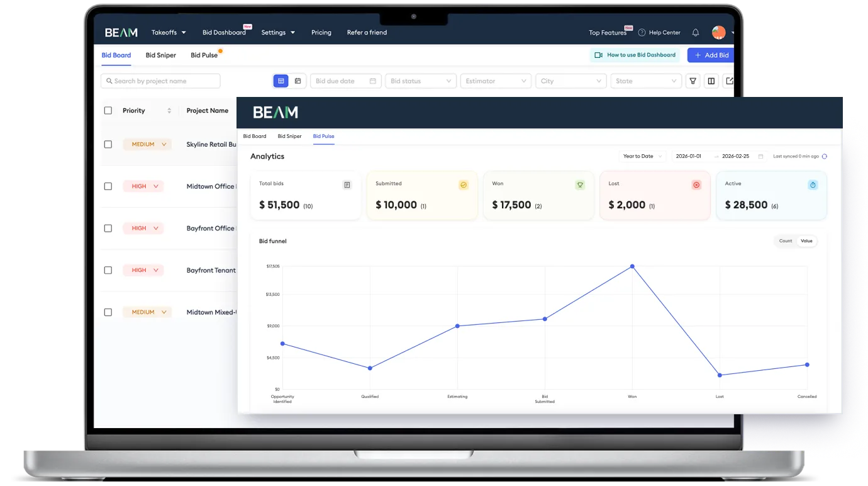Click the Bid due date field
The width and height of the screenshot is (868, 486).
click(x=346, y=81)
